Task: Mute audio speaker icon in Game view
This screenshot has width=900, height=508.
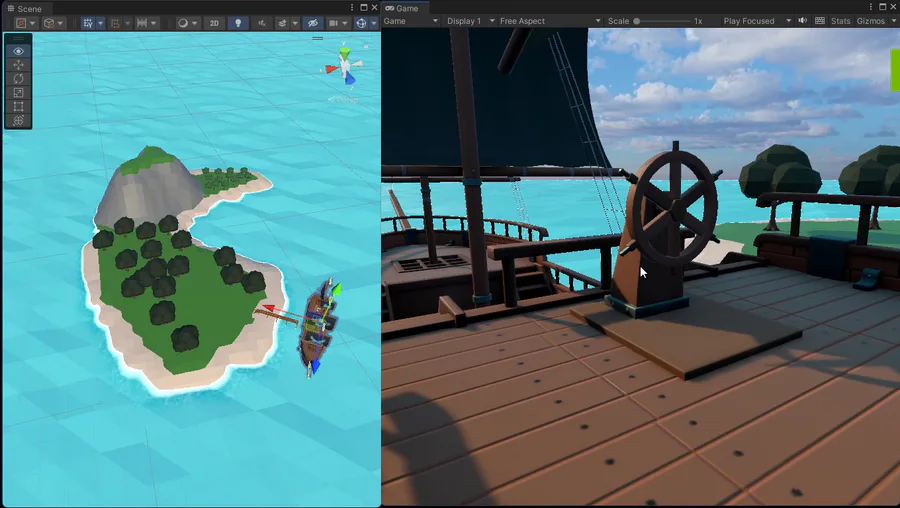Action: pyautogui.click(x=802, y=21)
